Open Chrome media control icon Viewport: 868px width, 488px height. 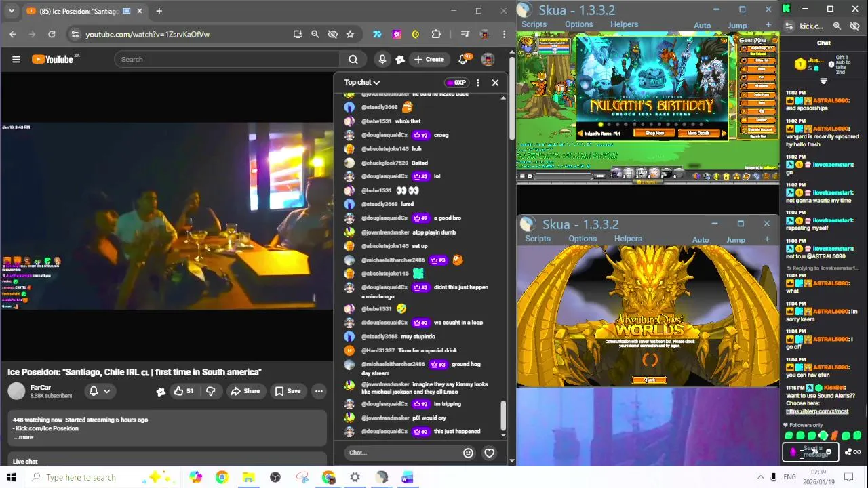465,34
